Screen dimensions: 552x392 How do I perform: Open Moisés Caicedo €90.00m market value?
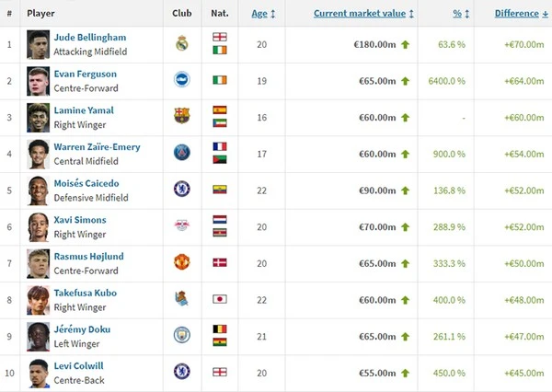click(377, 190)
